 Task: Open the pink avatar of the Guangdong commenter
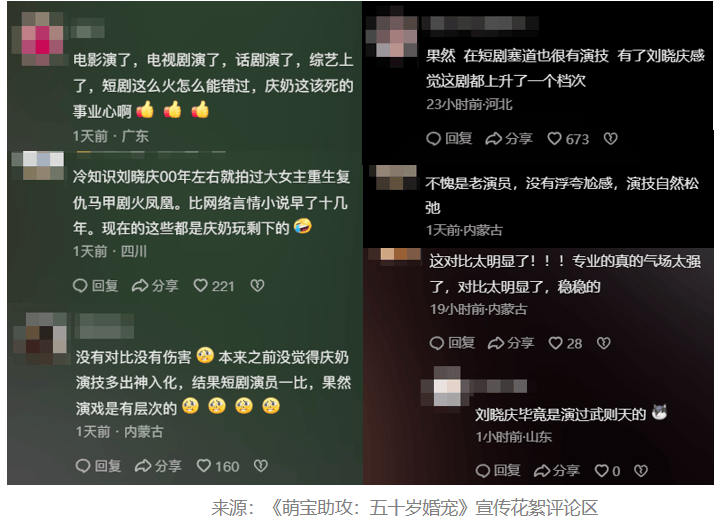[x=42, y=39]
